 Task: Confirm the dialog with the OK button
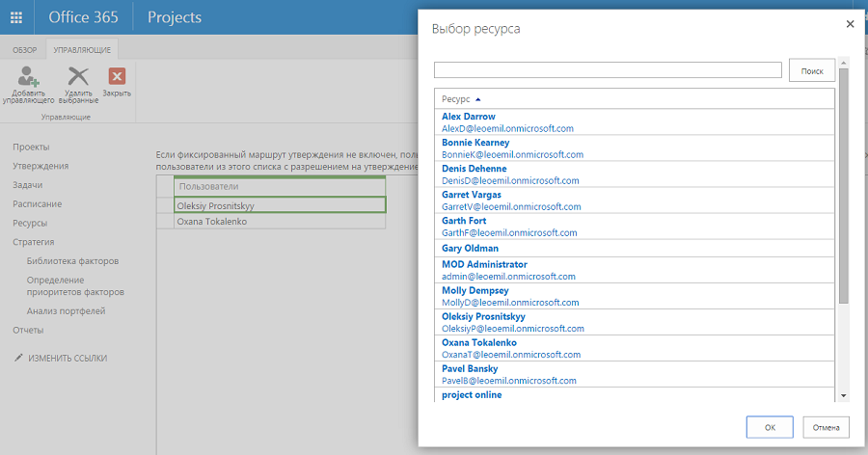pos(770,427)
